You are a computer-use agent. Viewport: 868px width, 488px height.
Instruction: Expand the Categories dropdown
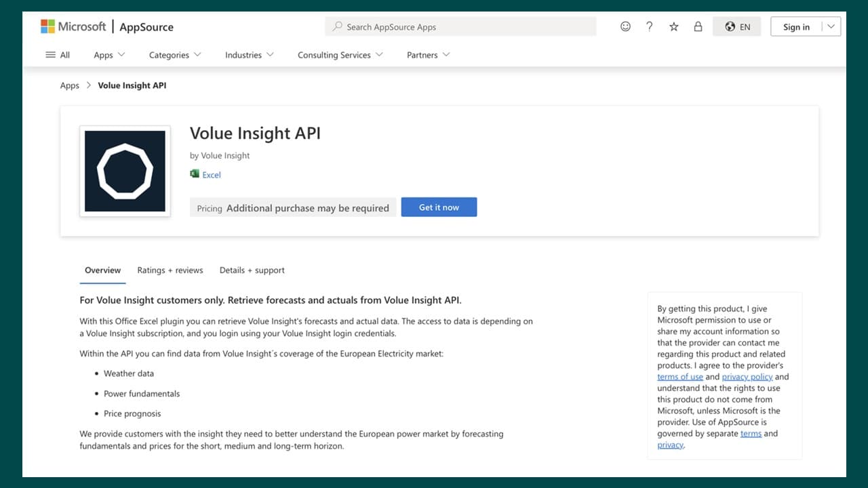pos(175,55)
